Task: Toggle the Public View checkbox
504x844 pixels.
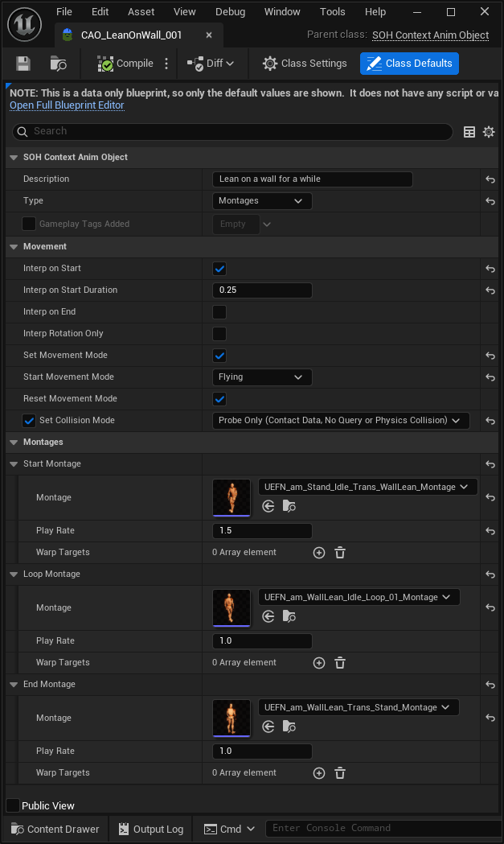Action: tap(13, 805)
